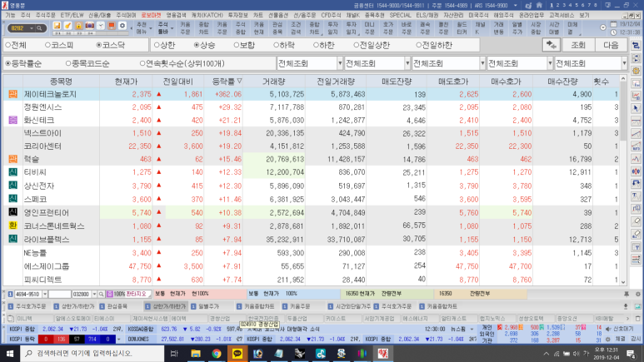Screen dimensions: 644x362
Task: Click the calendar icon beside date 19/12/04
Action: tap(613, 25)
